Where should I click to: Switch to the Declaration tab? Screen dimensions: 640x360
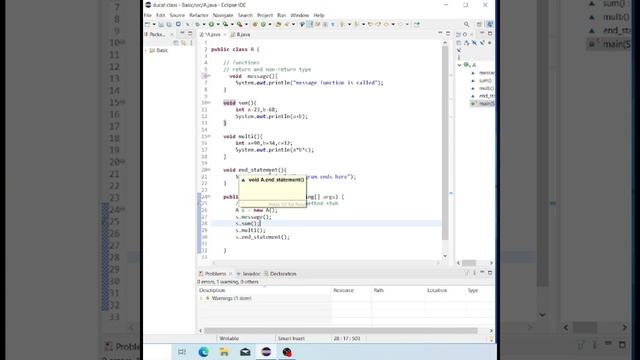click(x=280, y=273)
